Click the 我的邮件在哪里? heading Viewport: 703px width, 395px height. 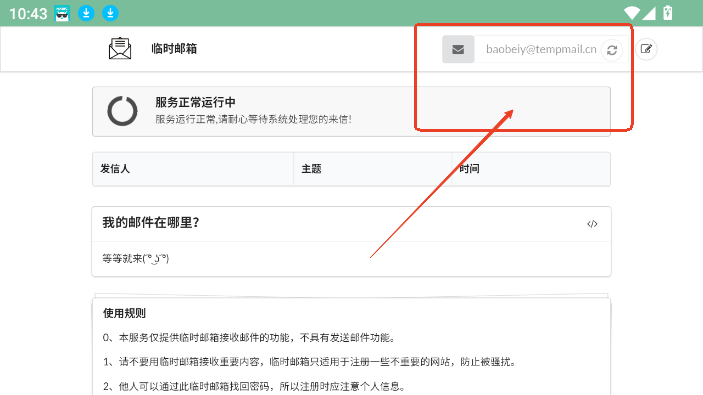pyautogui.click(x=151, y=222)
